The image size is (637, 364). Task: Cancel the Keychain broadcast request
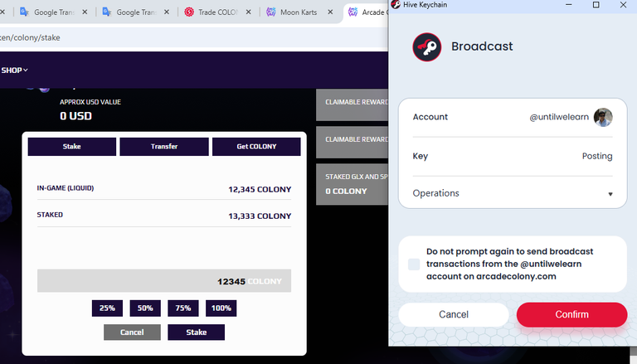[x=454, y=314]
